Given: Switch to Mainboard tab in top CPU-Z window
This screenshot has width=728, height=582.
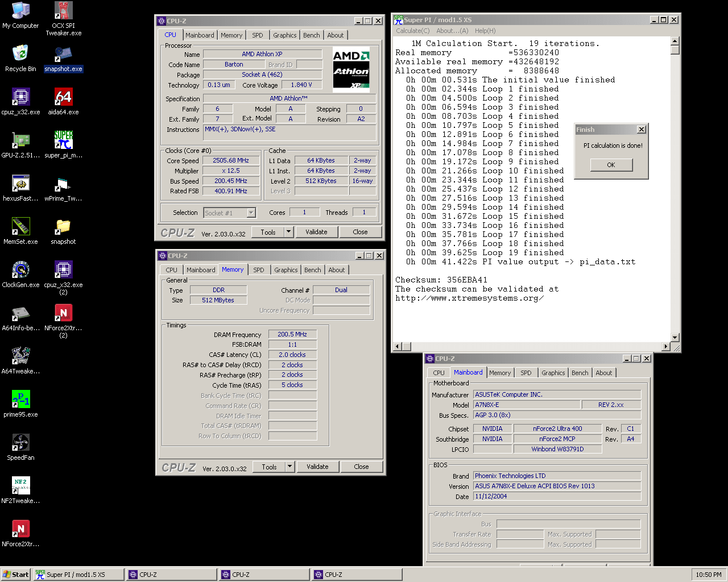Looking at the screenshot, I should tap(200, 35).
